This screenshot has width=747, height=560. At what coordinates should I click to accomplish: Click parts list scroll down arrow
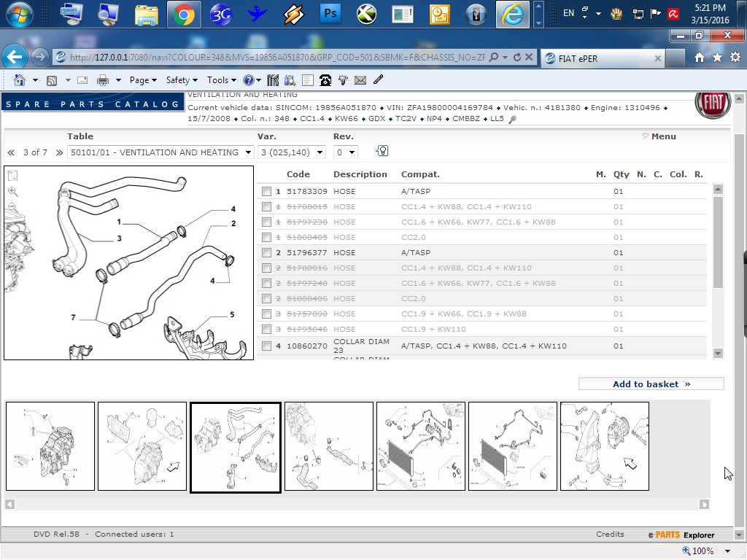point(718,354)
